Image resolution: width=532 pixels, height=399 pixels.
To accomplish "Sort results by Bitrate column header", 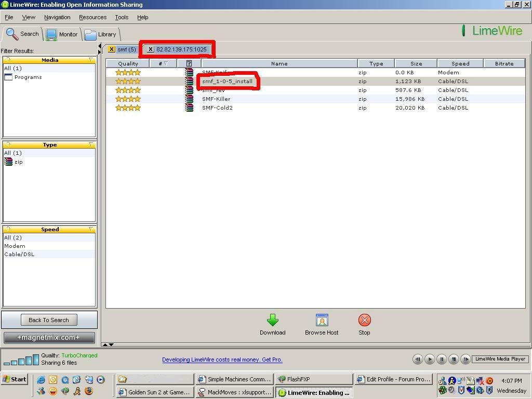I will pyautogui.click(x=504, y=63).
